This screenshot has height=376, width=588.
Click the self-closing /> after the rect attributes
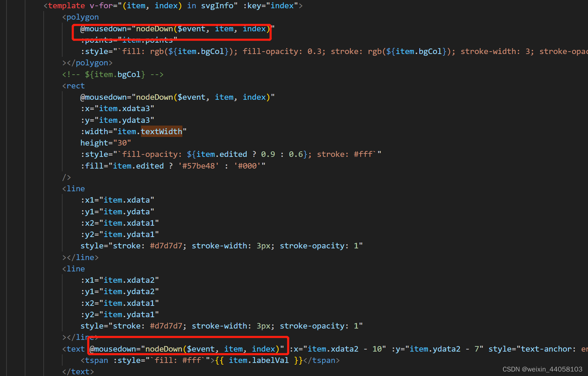tap(66, 177)
